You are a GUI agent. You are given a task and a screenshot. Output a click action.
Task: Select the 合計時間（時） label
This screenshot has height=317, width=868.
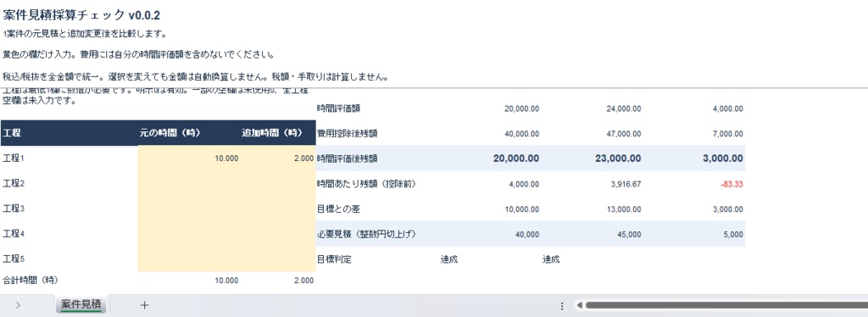tap(31, 280)
